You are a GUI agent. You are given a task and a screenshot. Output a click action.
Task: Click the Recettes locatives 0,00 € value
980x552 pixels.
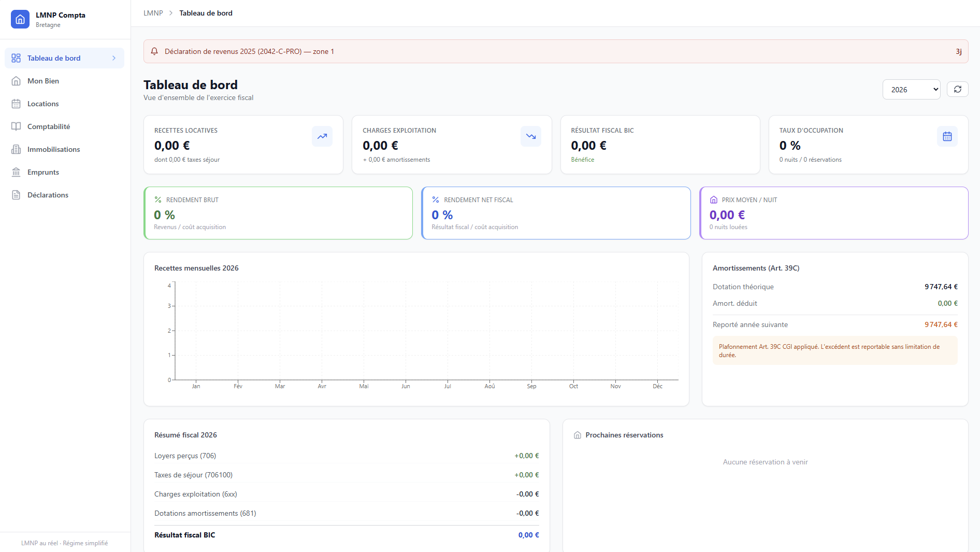click(x=172, y=146)
